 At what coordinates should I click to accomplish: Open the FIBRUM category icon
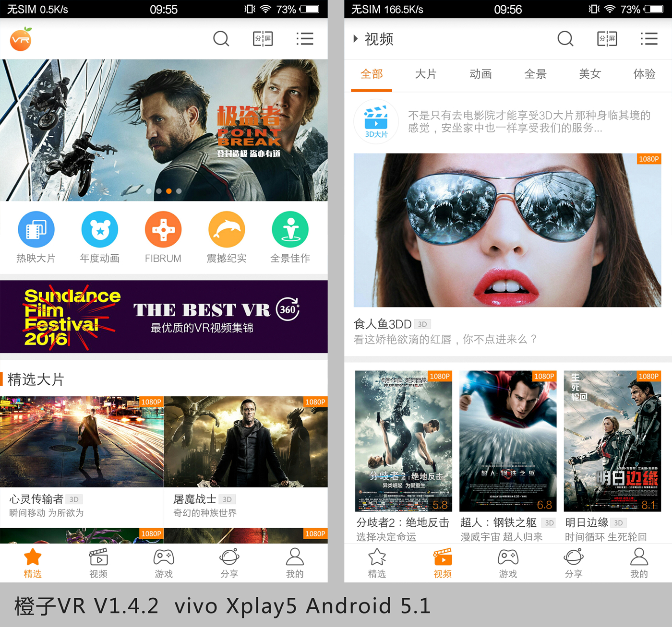coord(163,230)
